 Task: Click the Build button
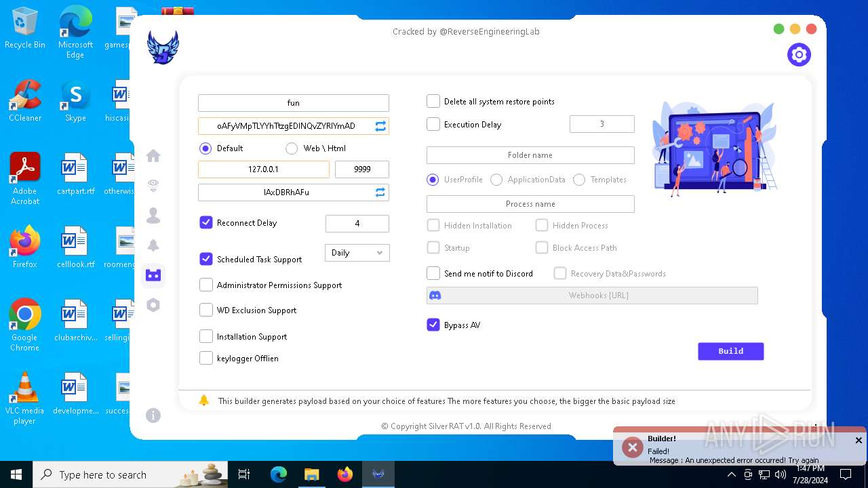pyautogui.click(x=731, y=351)
